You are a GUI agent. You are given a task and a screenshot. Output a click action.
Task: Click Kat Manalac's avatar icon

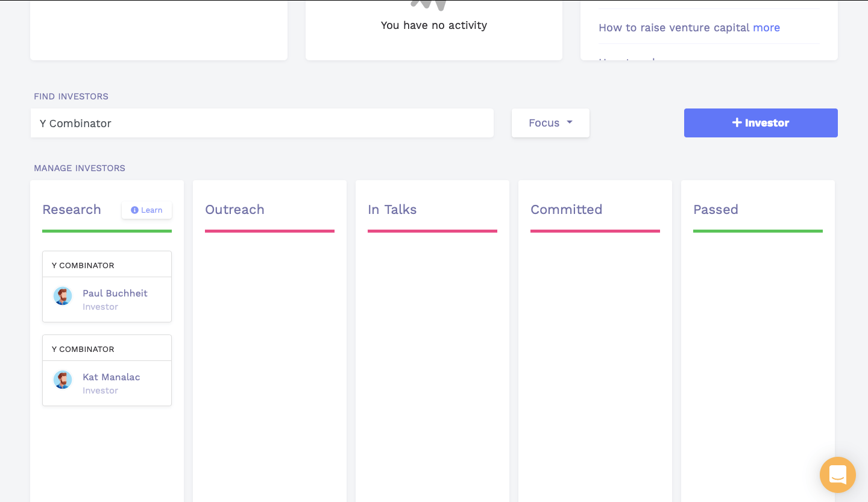click(63, 380)
